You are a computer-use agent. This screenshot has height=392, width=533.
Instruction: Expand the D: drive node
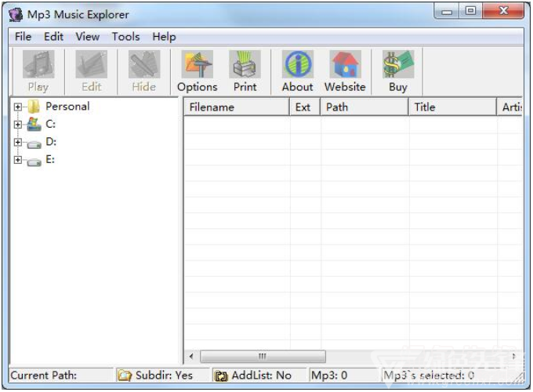[x=18, y=142]
